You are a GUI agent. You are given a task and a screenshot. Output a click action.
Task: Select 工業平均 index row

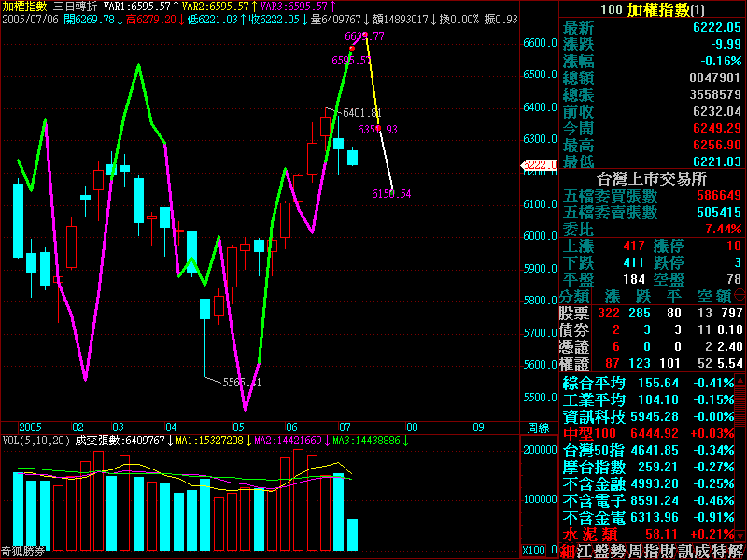647,399
